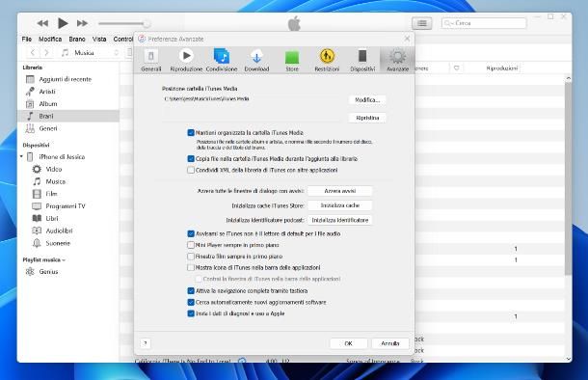Open the Modifica menu
Viewport: 588px width, 380px height.
(x=50, y=39)
